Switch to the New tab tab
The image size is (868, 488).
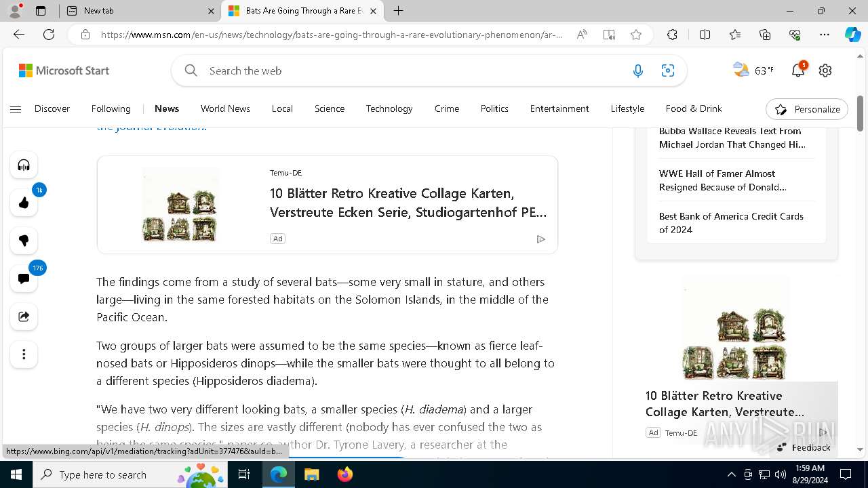coord(139,11)
